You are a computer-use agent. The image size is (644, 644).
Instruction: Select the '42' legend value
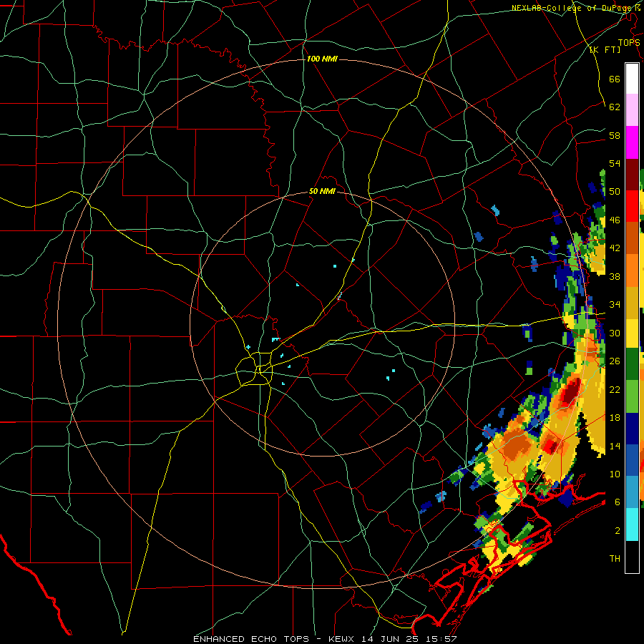[x=615, y=248]
